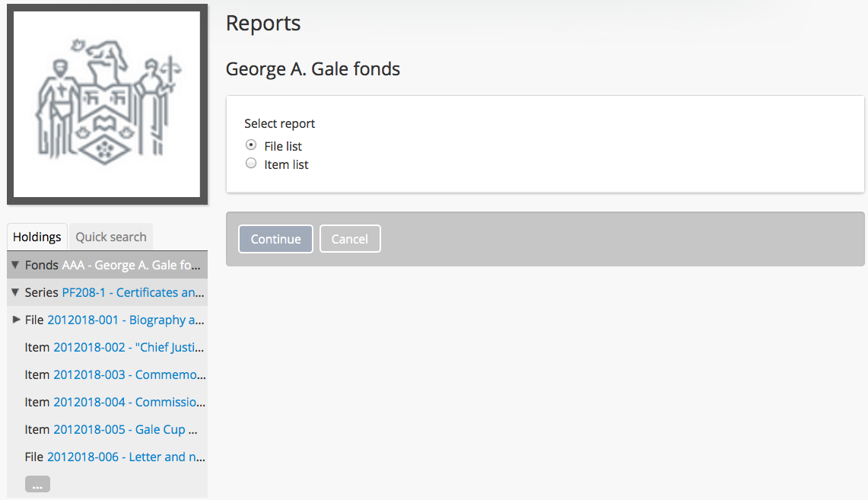The image size is (868, 500).
Task: Open item 2012018-004 Commission link
Action: coord(129,402)
